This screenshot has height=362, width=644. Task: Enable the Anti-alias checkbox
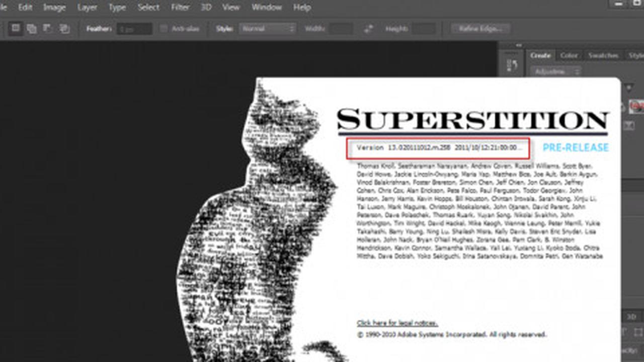click(164, 29)
